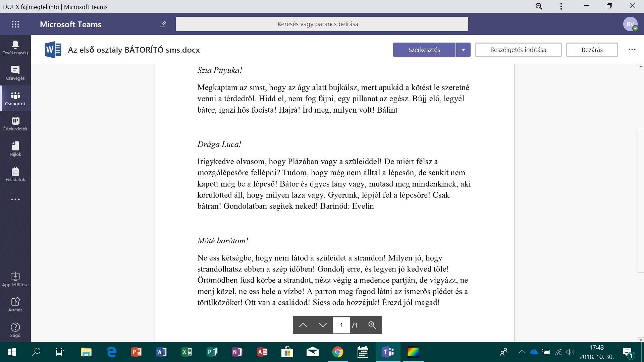The height and width of the screenshot is (362, 644).
Task: Open Task View in taskbar
Action: [x=60, y=352]
